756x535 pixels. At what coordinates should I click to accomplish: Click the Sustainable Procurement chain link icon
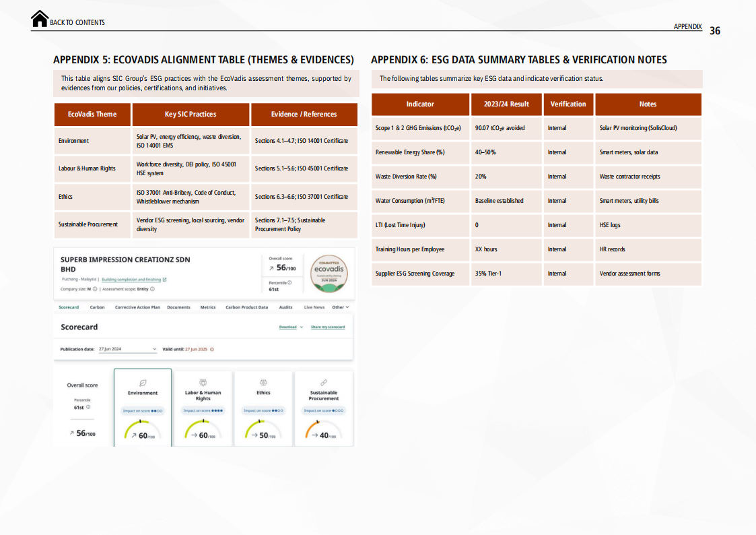pyautogui.click(x=324, y=382)
